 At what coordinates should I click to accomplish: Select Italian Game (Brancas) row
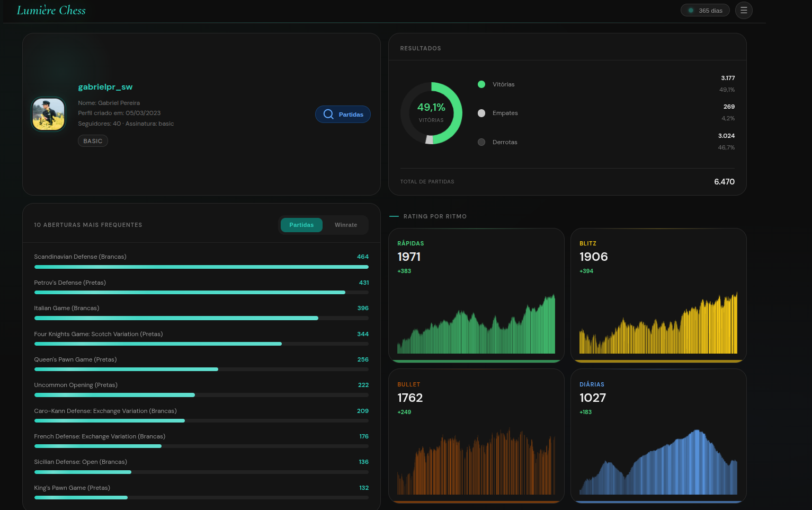coord(201,313)
